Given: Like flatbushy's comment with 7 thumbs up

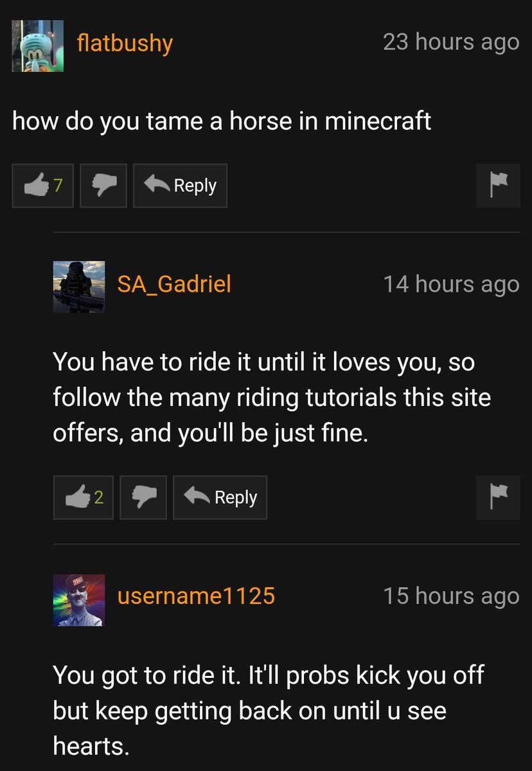Looking at the screenshot, I should pyautogui.click(x=42, y=186).
